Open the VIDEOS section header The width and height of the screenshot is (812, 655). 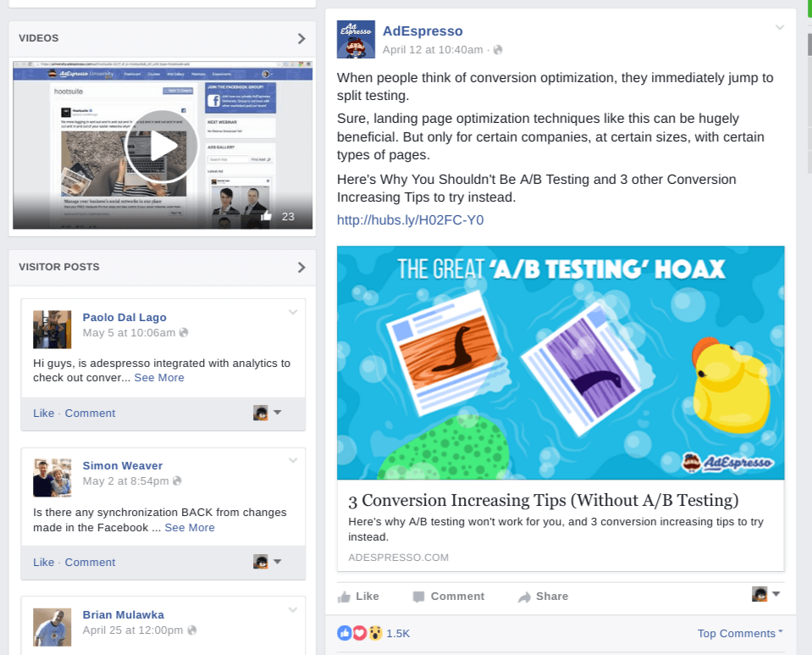point(39,38)
